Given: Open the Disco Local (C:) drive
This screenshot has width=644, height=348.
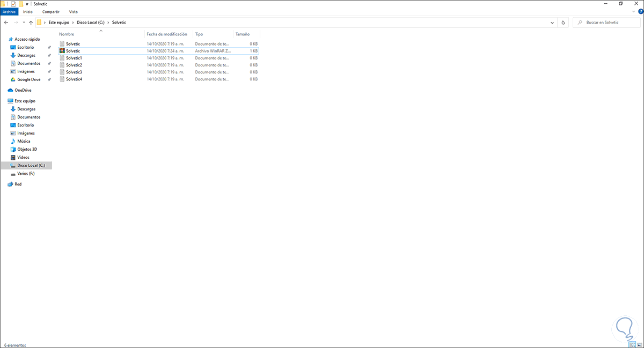Looking at the screenshot, I should [29, 165].
